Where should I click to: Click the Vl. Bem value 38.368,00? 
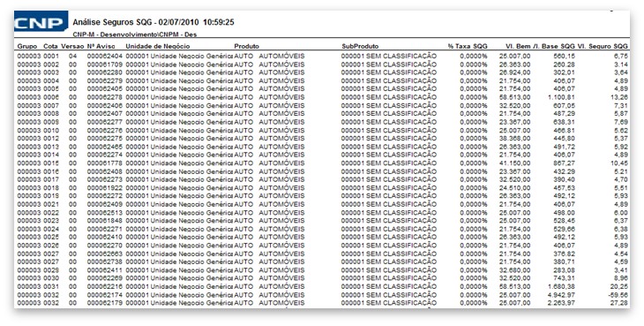515,138
